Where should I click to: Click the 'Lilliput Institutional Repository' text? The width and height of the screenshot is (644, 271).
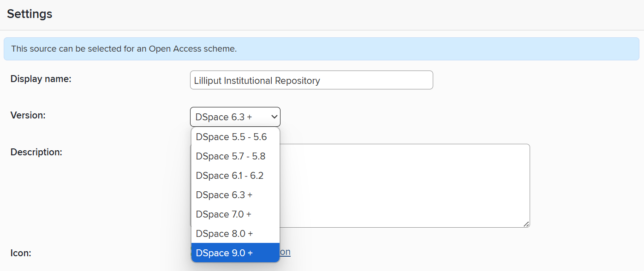coord(257,81)
